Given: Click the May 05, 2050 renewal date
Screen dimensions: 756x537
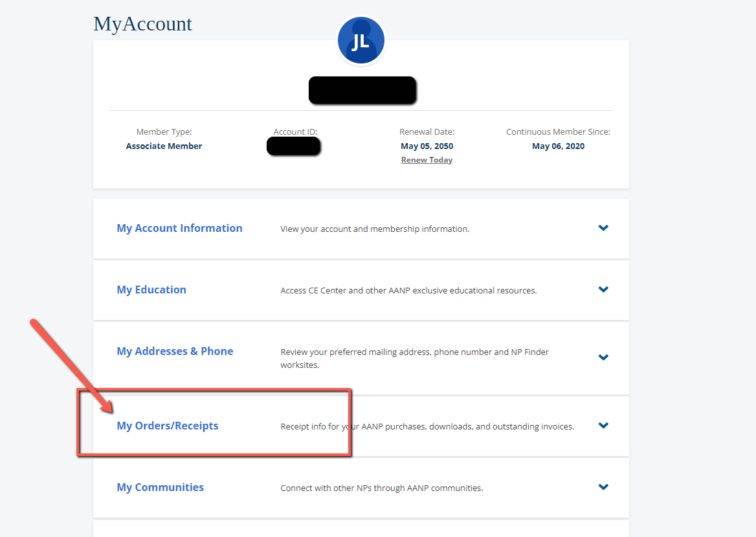Looking at the screenshot, I should [x=427, y=146].
